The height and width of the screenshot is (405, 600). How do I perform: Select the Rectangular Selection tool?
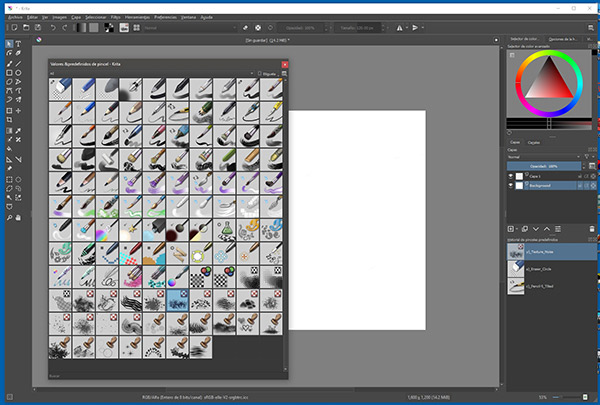(x=9, y=179)
